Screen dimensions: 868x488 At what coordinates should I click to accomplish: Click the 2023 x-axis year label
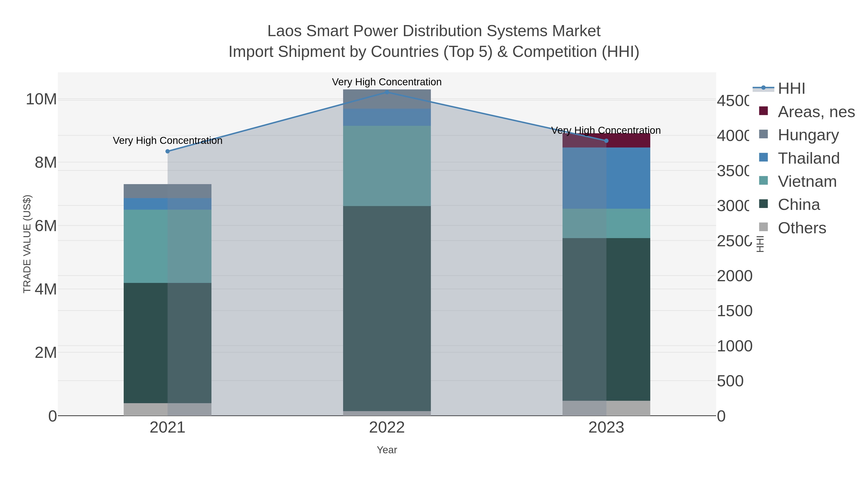(606, 428)
